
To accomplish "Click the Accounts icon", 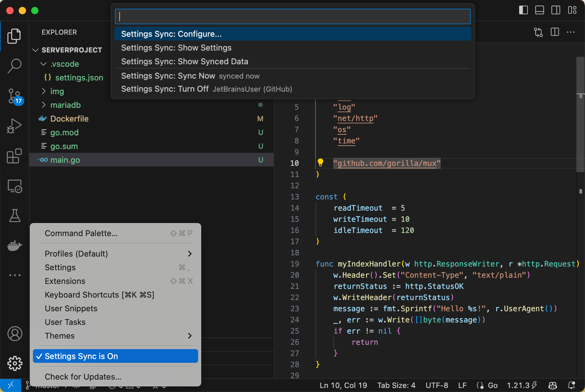I will (14, 334).
